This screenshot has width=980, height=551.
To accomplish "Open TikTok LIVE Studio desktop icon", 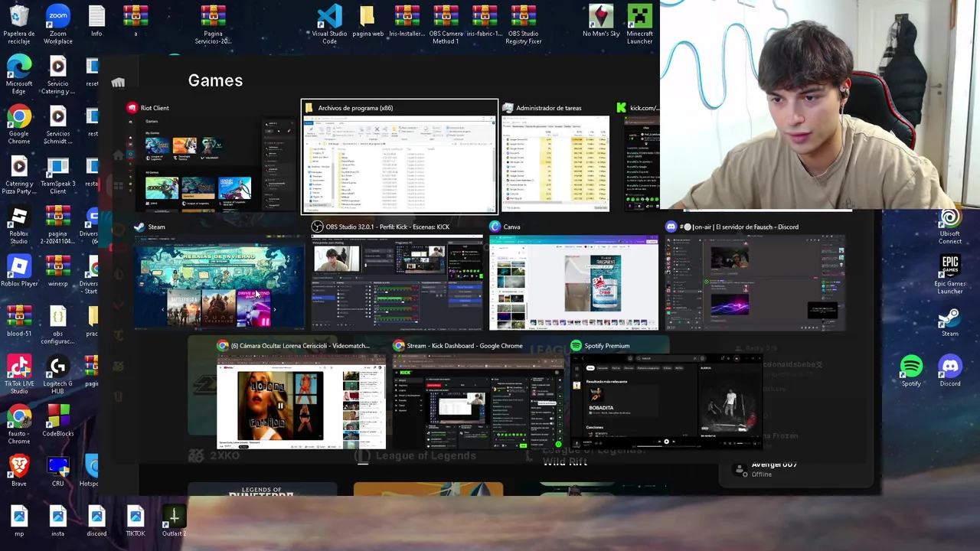I will point(18,375).
